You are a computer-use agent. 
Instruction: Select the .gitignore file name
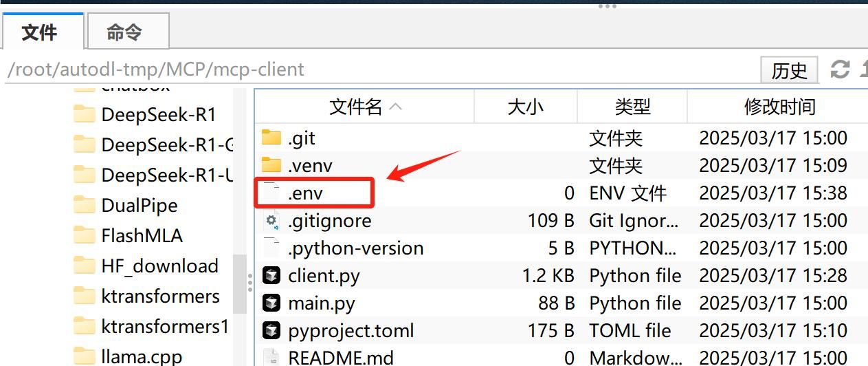(330, 221)
